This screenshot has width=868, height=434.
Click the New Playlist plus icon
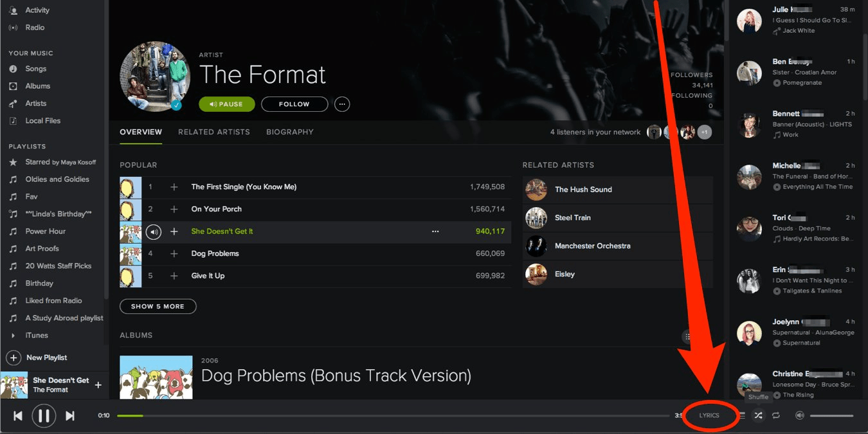14,357
